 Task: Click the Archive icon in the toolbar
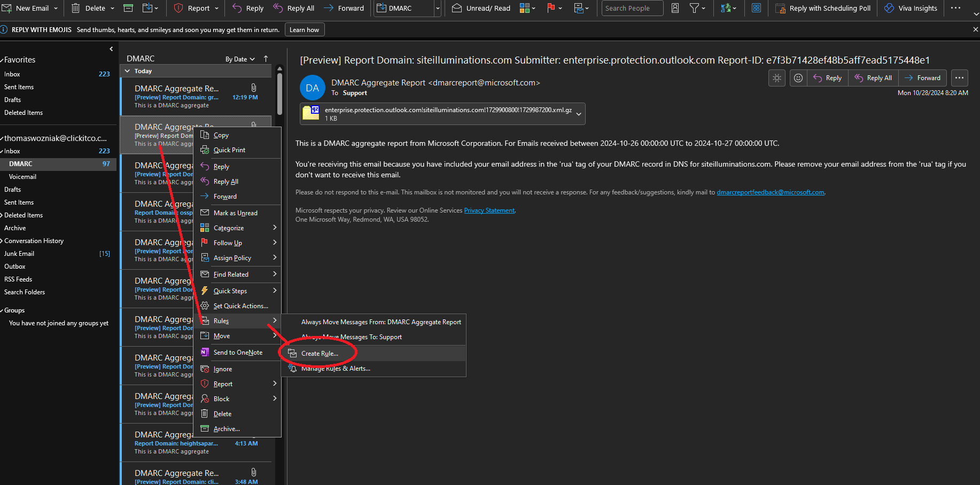pos(128,8)
